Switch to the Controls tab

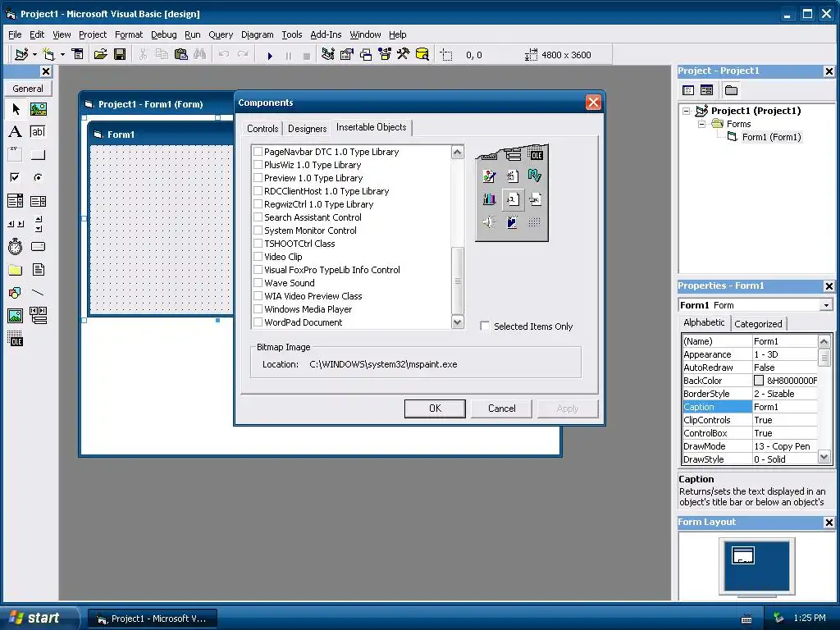tap(262, 129)
